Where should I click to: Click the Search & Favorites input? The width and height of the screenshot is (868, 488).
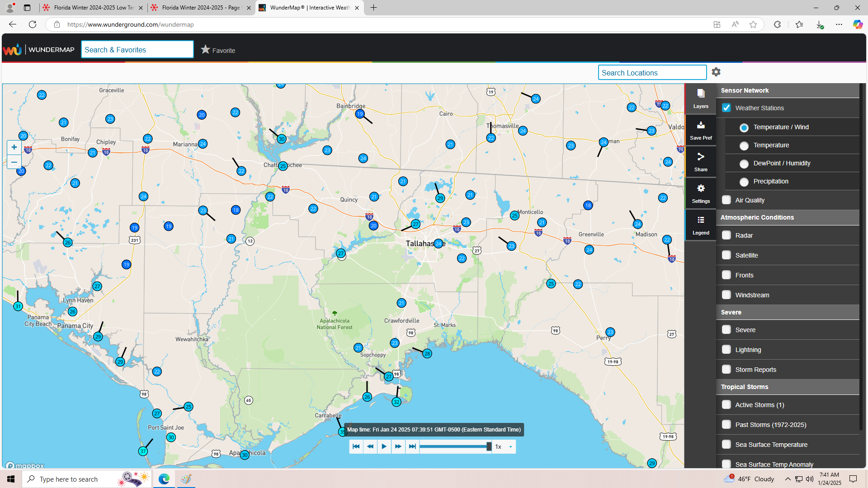pos(137,50)
